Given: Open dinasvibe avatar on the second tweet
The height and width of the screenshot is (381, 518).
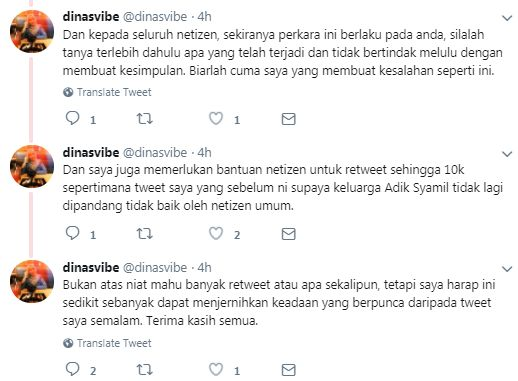Looking at the screenshot, I should point(32,166).
